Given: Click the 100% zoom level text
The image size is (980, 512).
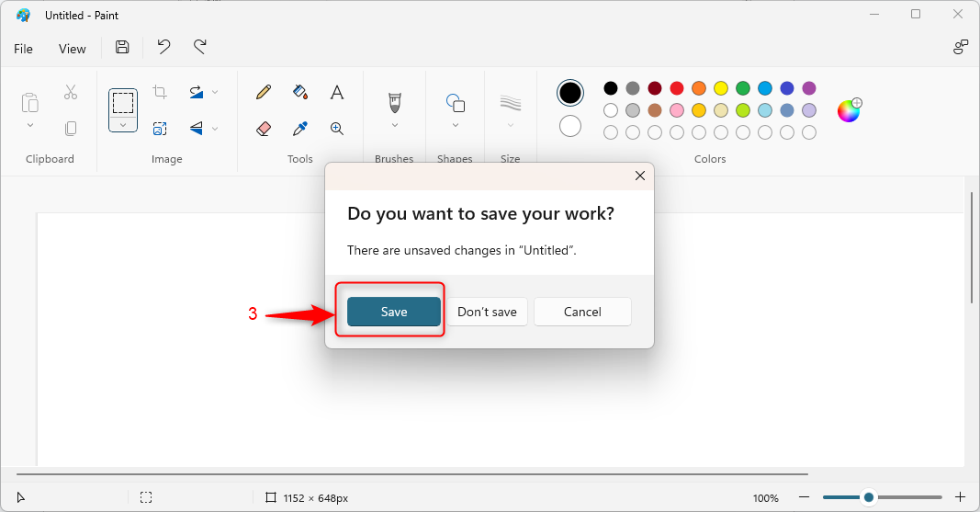Looking at the screenshot, I should point(766,498).
